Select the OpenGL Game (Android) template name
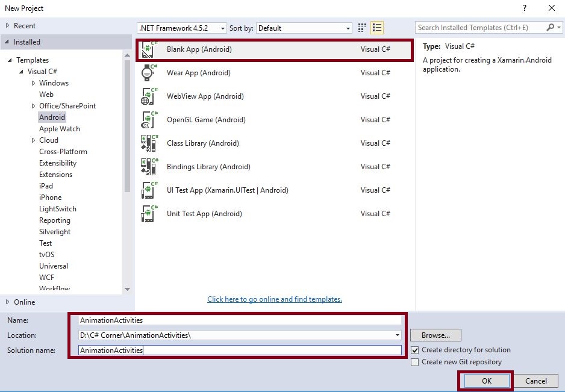Viewport: 565px width, 392px height. [206, 120]
